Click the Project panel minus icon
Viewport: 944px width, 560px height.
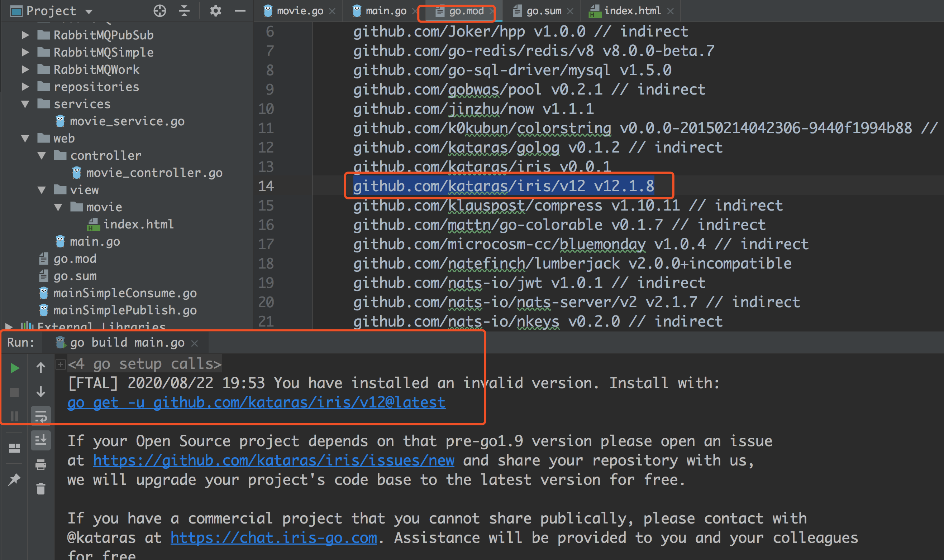click(x=238, y=10)
